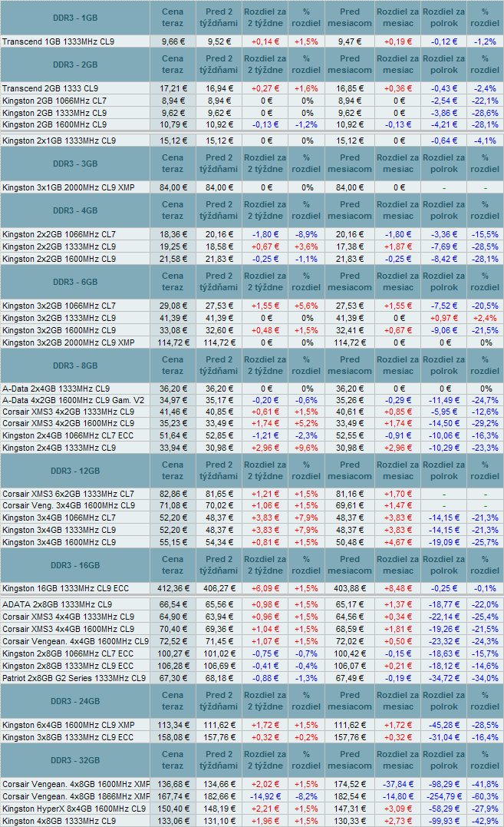The height and width of the screenshot is (827, 504).
Task: Select Corsair XMS3 4x4GB 1333MHz CL9 name
Action: [68, 617]
